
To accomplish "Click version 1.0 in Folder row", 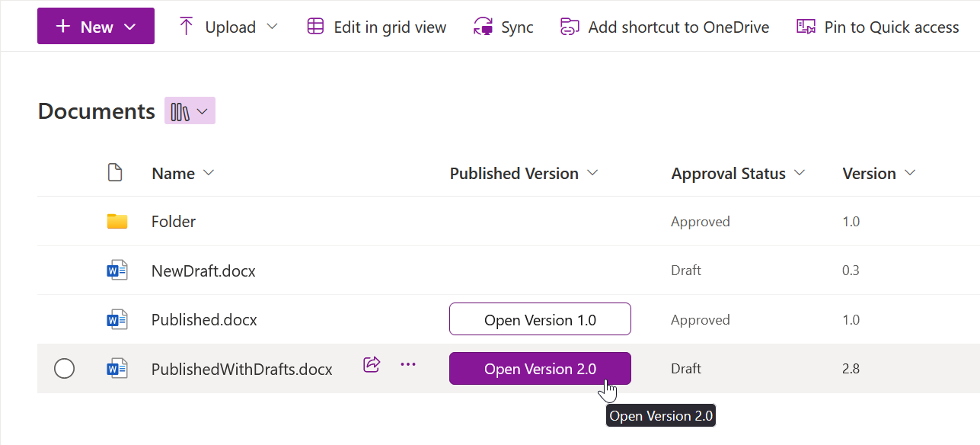I will 851,222.
